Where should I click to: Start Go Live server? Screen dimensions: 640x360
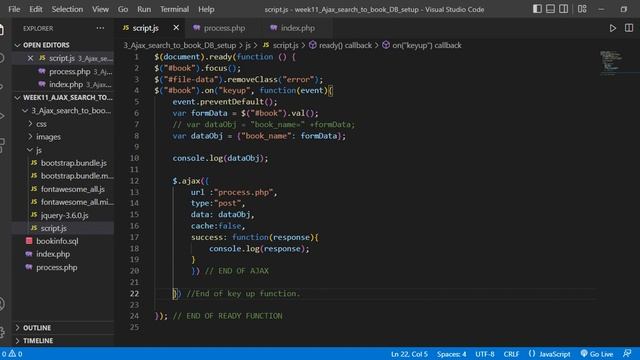tap(597, 354)
